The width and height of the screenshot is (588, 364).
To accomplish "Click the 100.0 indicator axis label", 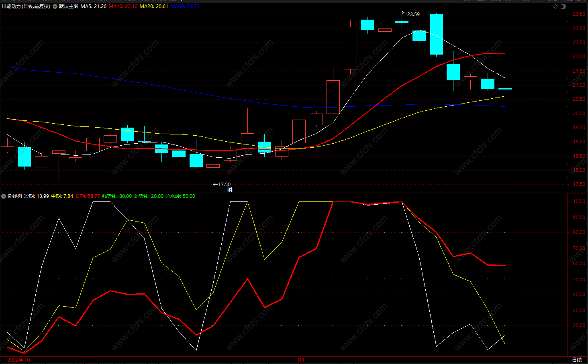I will click(x=579, y=201).
